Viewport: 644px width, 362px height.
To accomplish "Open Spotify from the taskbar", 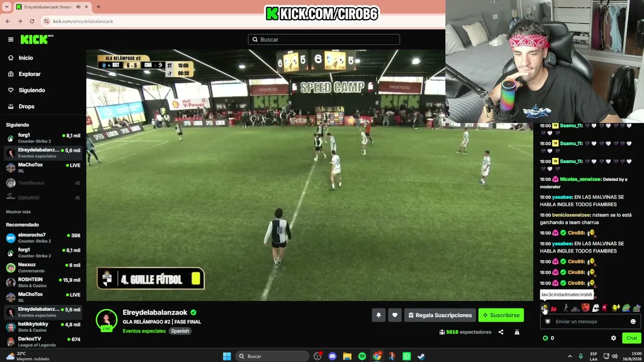I will click(362, 356).
